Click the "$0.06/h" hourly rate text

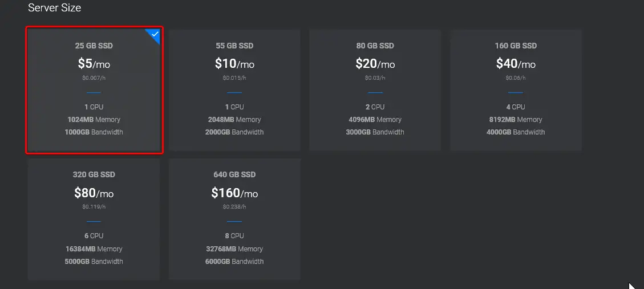pos(516,78)
